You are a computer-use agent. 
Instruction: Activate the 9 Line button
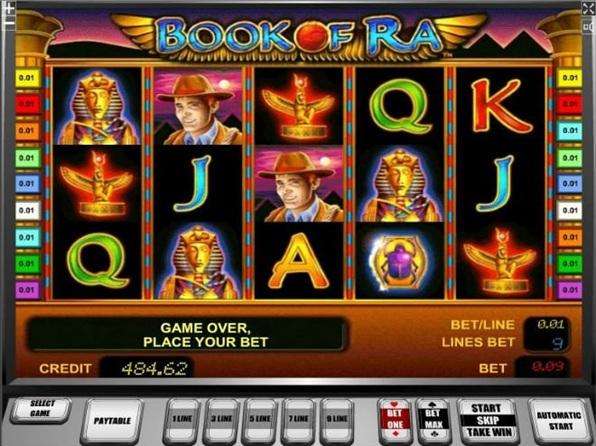(x=337, y=419)
